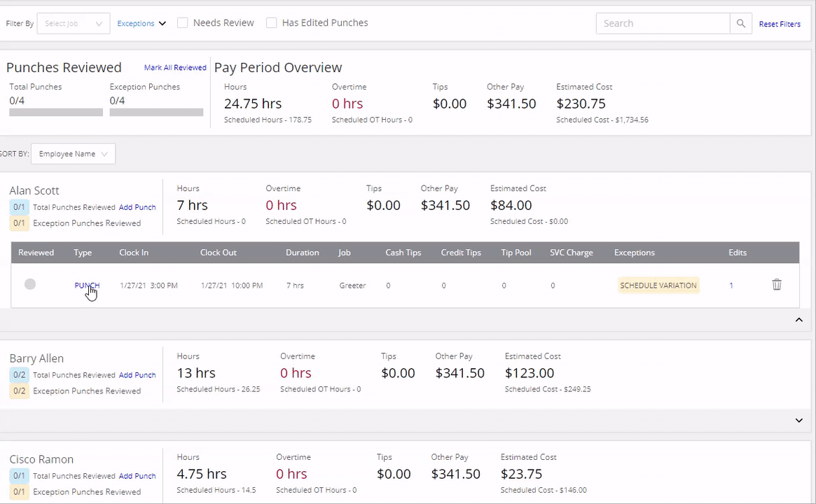Open the Select Job dropdown
Viewport: 816px width, 504px height.
(74, 23)
